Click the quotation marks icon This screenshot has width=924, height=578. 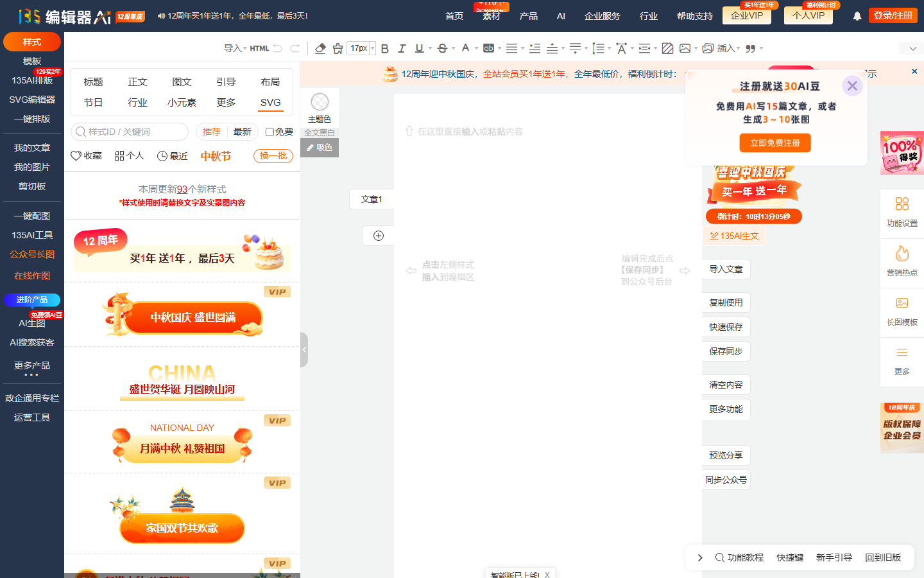point(750,48)
